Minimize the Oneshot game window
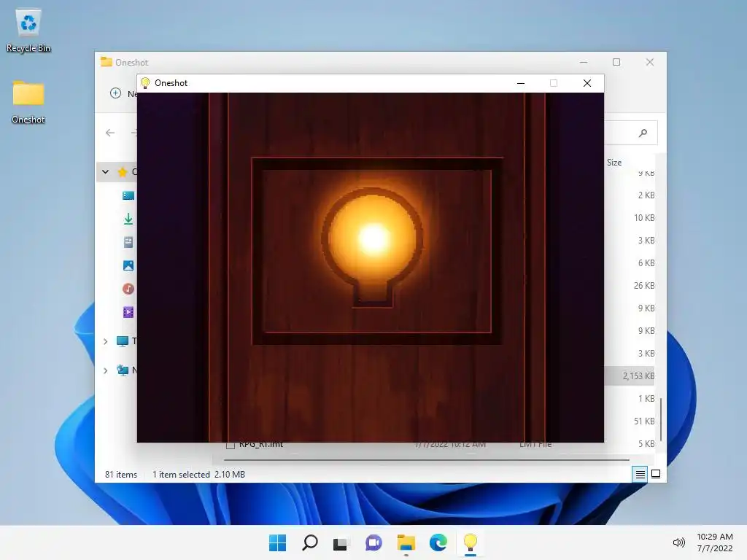This screenshot has width=747, height=560. coord(521,83)
